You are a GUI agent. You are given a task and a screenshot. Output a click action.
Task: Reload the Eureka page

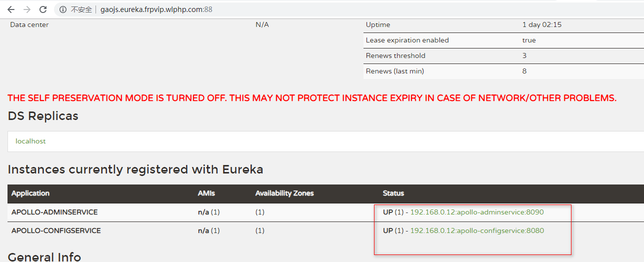(43, 9)
